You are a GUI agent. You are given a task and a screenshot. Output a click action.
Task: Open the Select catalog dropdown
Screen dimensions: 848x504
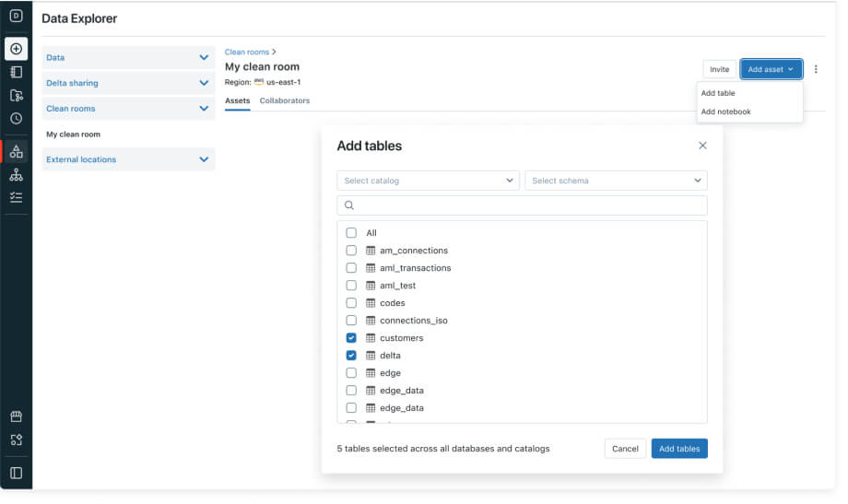point(428,181)
